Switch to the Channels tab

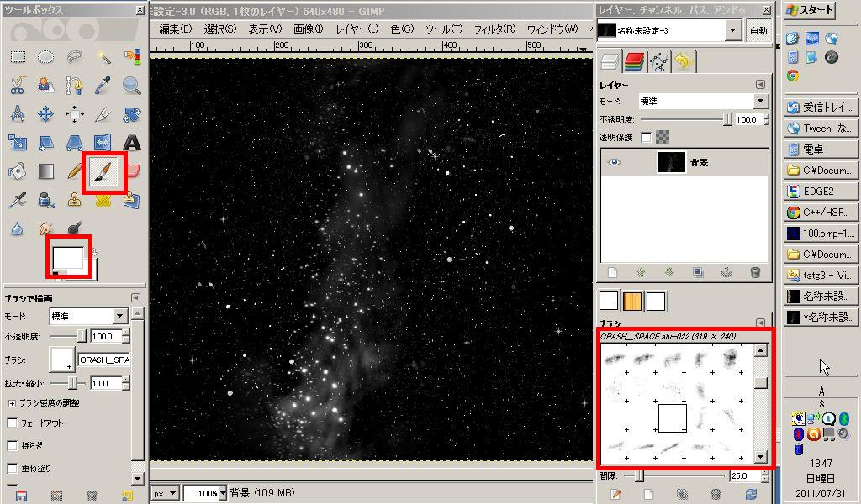[634, 61]
